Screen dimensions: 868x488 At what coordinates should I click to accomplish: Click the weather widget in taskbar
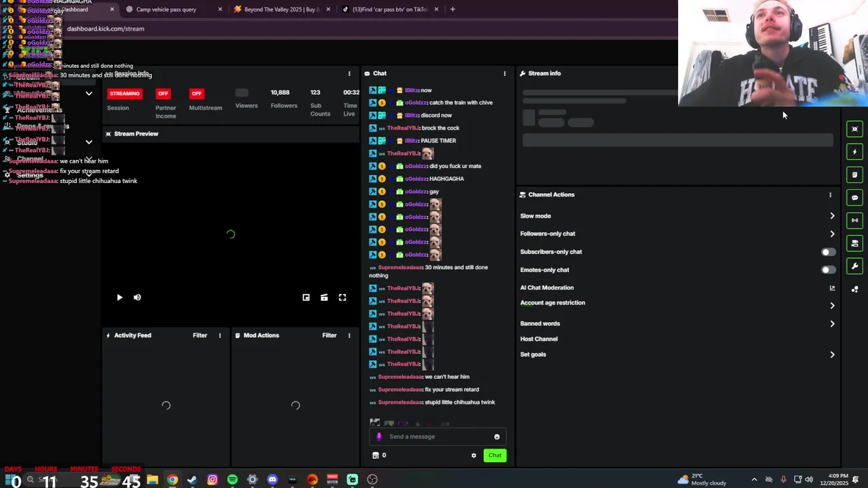(x=702, y=480)
